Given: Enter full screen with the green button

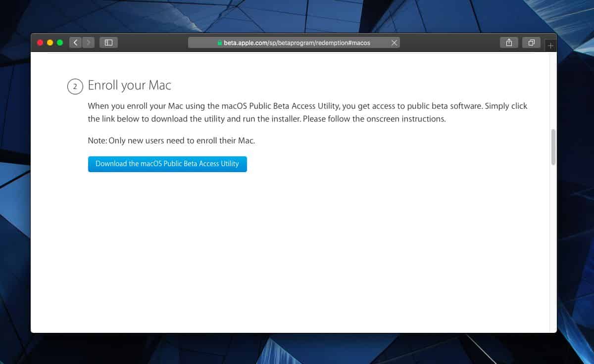Looking at the screenshot, I should (x=59, y=43).
